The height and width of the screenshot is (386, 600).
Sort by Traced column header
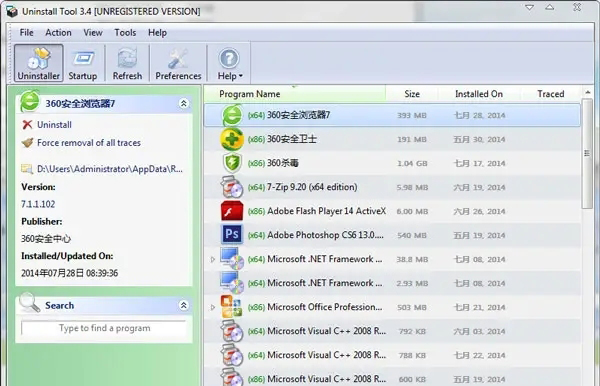(x=551, y=94)
